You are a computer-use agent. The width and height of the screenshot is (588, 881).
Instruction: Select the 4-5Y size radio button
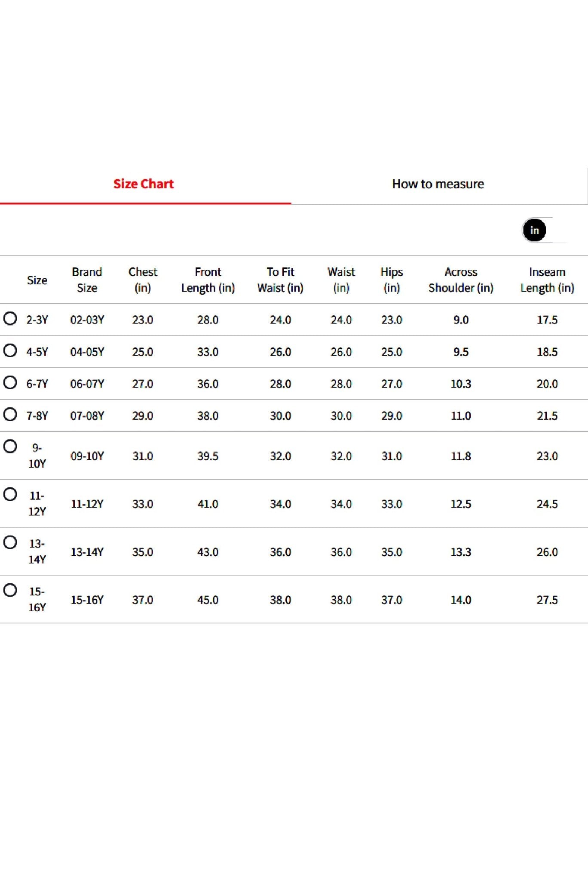point(10,350)
